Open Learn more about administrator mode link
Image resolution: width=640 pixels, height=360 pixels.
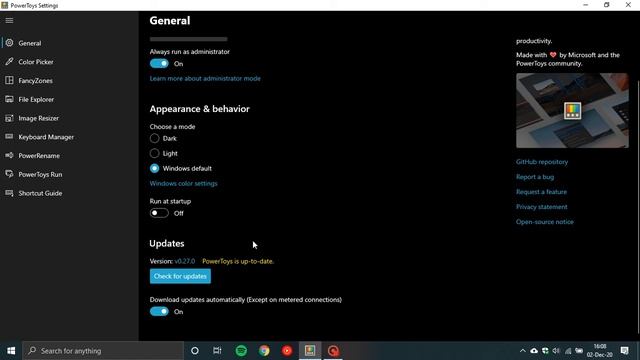(x=205, y=78)
